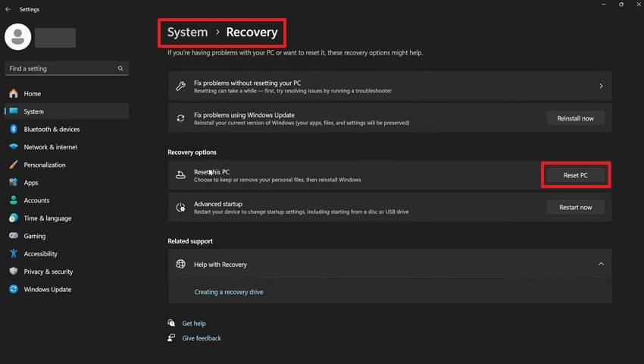The width and height of the screenshot is (644, 364).
Task: Click System in the breadcrumb
Action: tap(187, 32)
